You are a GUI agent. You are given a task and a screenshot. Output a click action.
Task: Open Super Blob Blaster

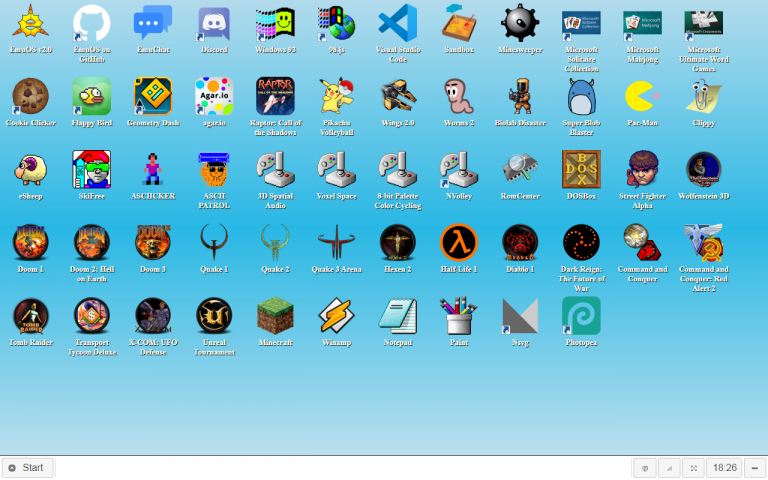[x=581, y=96]
